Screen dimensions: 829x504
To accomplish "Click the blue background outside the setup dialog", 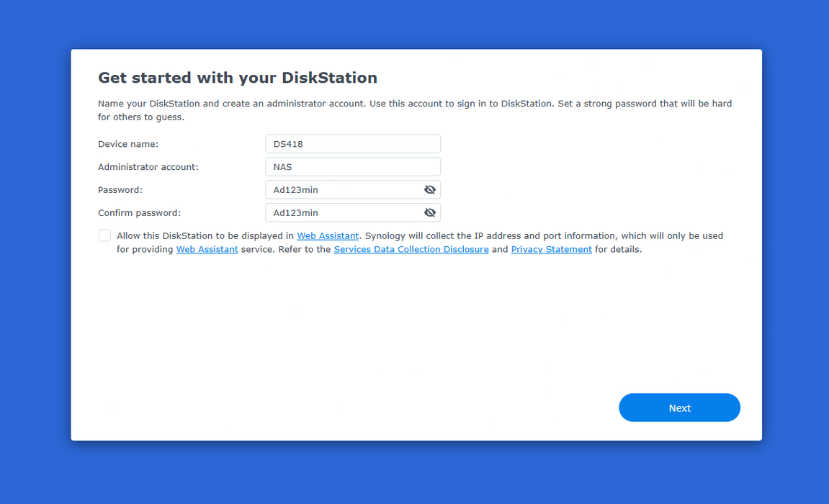I will point(36,252).
